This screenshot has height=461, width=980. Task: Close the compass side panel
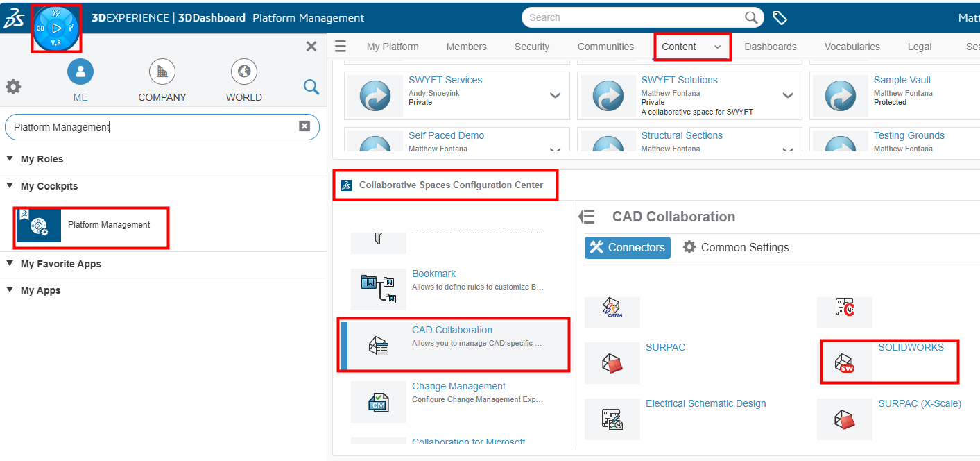(x=311, y=47)
